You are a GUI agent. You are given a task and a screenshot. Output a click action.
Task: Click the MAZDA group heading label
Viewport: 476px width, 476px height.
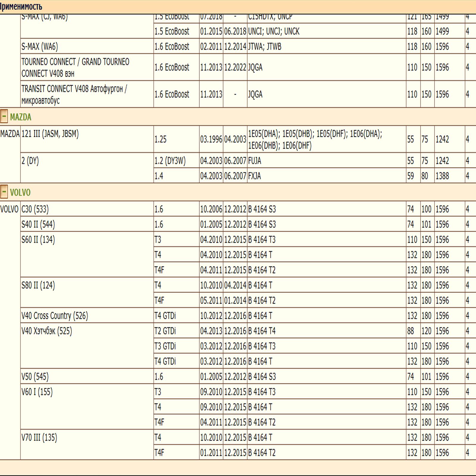pyautogui.click(x=21, y=117)
